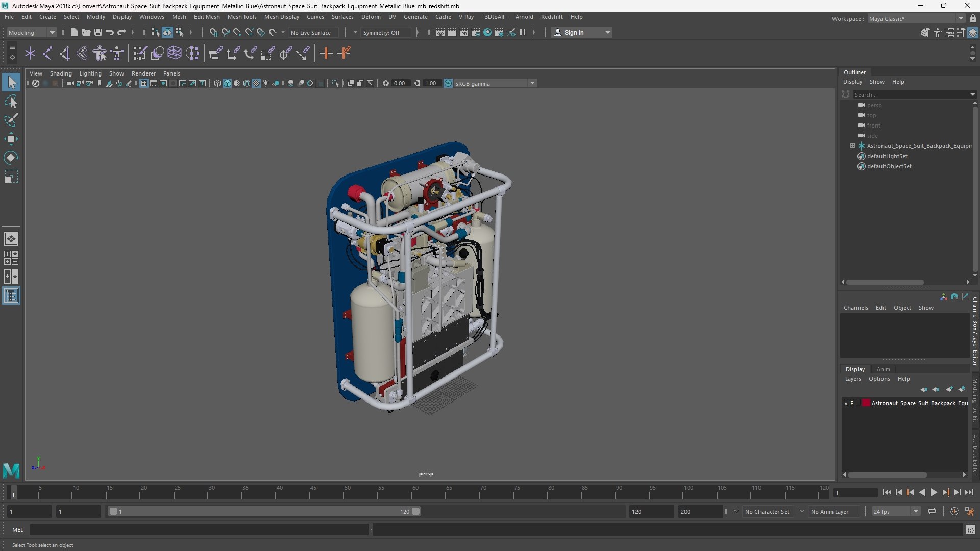
Task: Switch to four-view panel layout
Action: pos(11,258)
